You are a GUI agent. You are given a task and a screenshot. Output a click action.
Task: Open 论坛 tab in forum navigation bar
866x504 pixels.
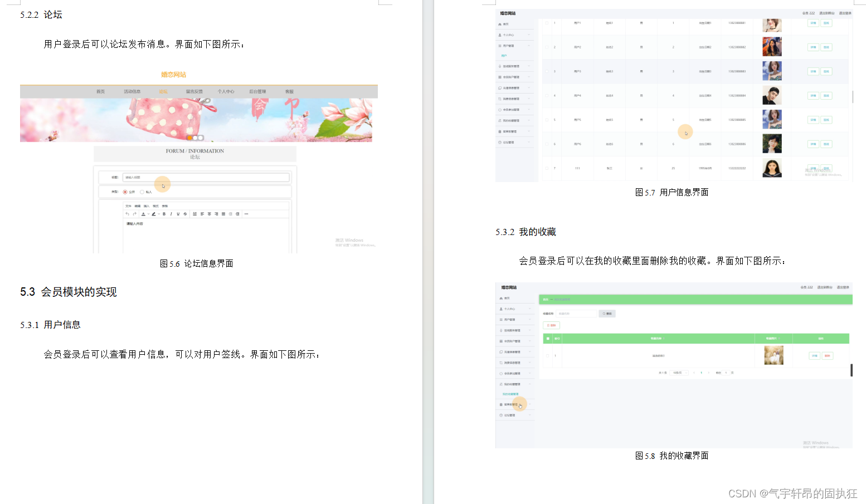pyautogui.click(x=163, y=91)
